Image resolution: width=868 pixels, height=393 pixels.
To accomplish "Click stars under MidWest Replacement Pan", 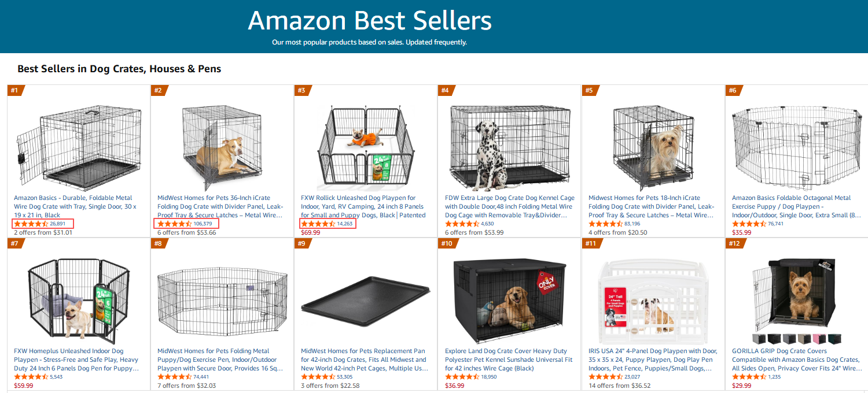I will [x=318, y=377].
